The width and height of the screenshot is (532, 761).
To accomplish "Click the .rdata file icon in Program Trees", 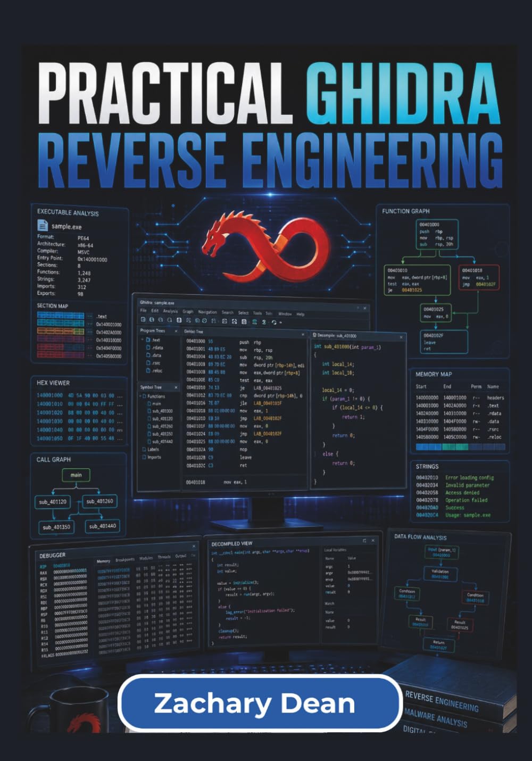I will (148, 348).
